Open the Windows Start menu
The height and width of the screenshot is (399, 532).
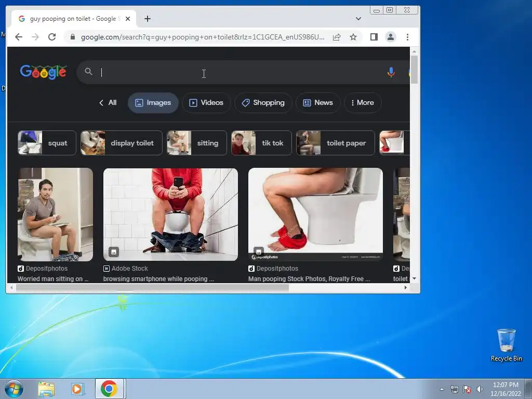[14, 389]
